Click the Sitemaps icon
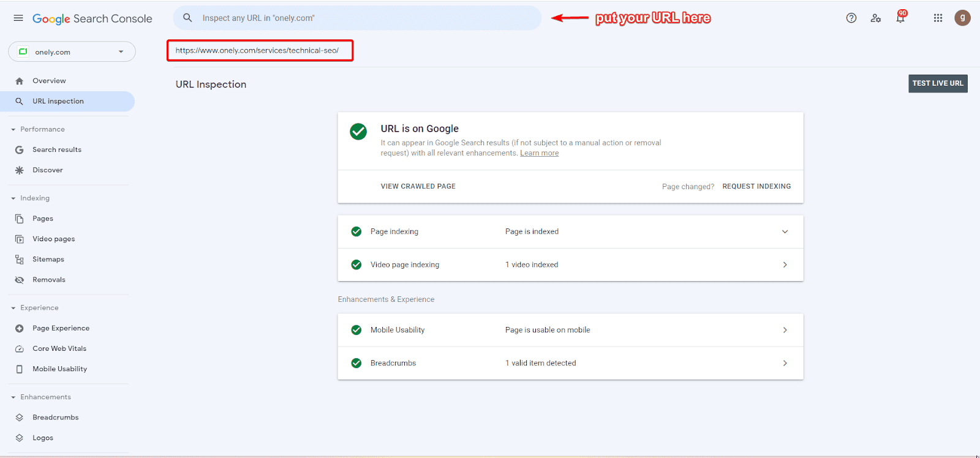980x458 pixels. tap(20, 260)
